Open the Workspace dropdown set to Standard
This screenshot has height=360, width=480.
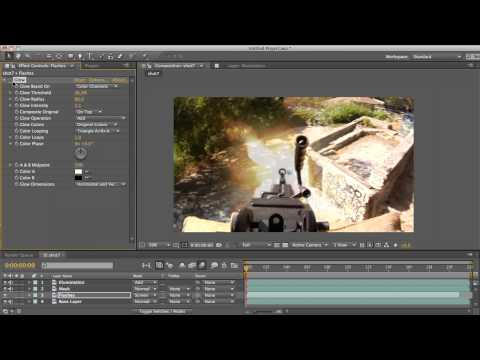click(437, 57)
